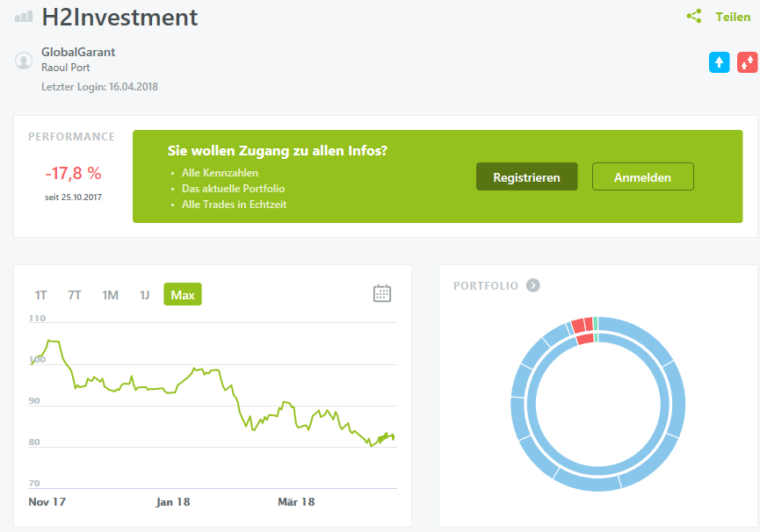Click the red double up-arrow badge
The image size is (760, 532).
[x=748, y=62]
